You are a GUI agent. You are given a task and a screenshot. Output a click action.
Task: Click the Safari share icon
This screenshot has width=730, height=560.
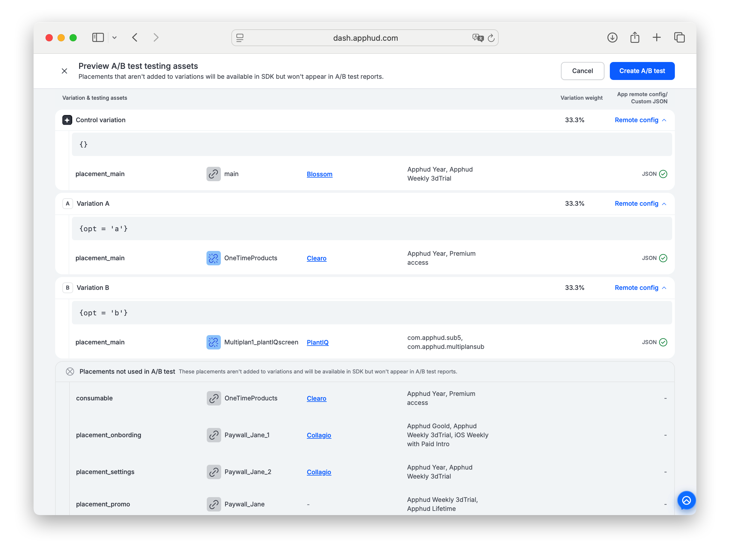point(635,37)
